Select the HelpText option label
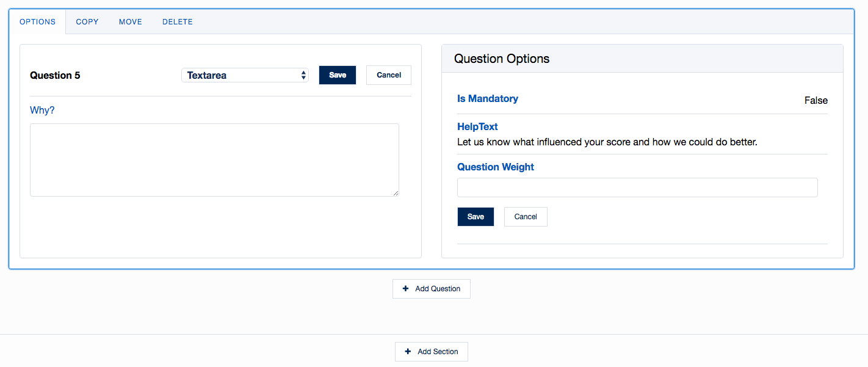The width and height of the screenshot is (868, 367). pos(477,127)
